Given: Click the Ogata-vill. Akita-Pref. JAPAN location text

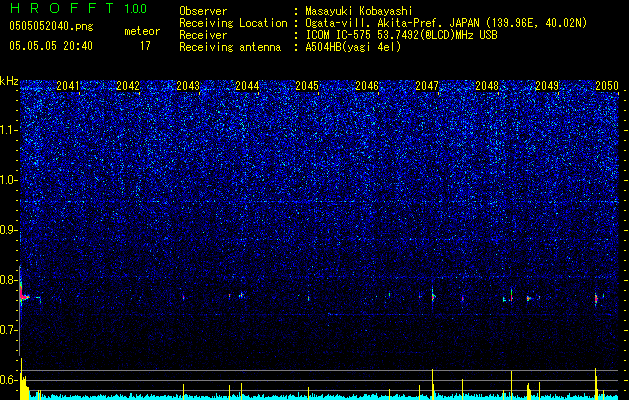Looking at the screenshot, I should [446, 23].
